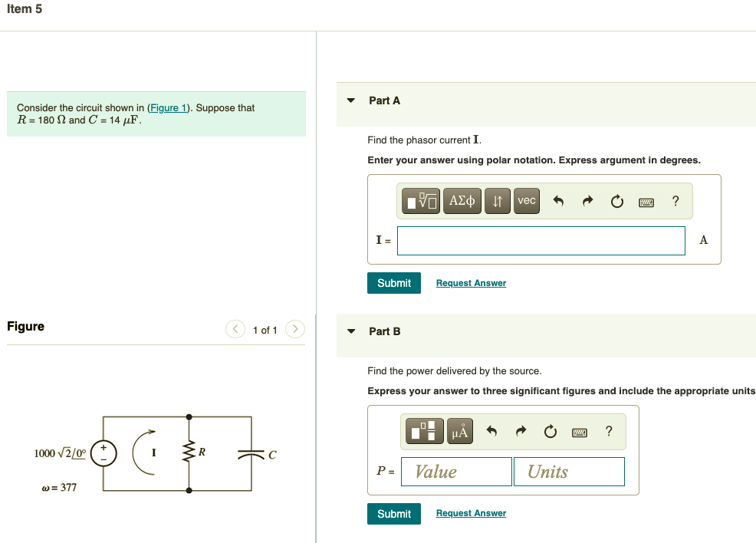Go to next figure arrow
Viewport: 756px width, 543px height.
(295, 329)
